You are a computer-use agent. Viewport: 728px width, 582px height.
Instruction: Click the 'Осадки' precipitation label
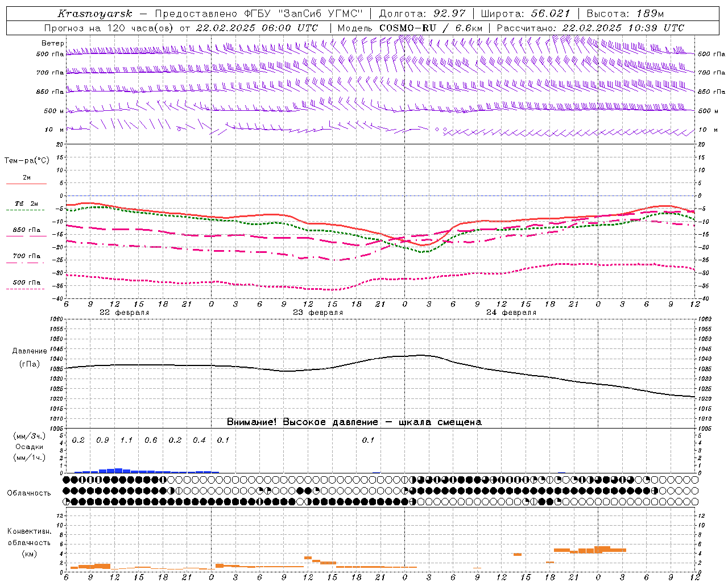click(x=30, y=447)
